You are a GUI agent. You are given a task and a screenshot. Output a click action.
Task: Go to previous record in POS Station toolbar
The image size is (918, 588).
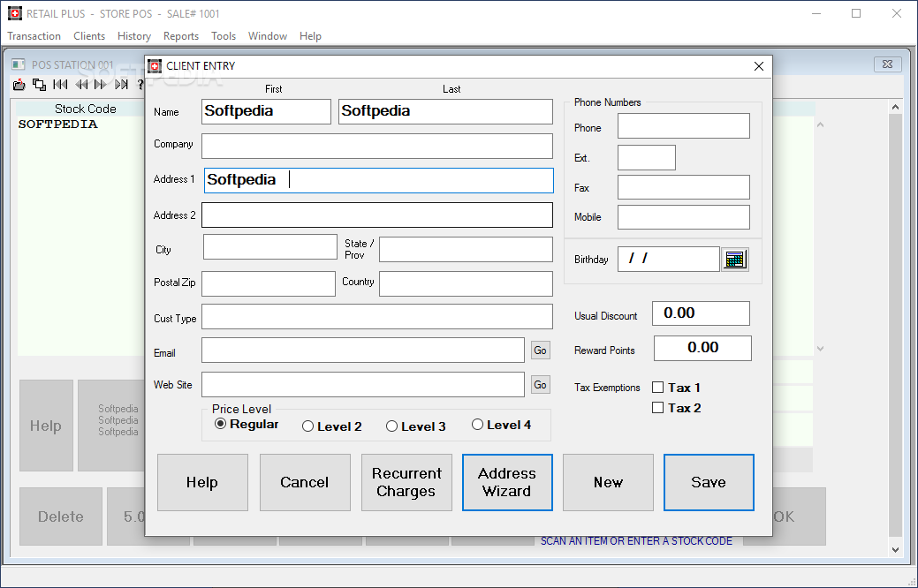coord(80,84)
